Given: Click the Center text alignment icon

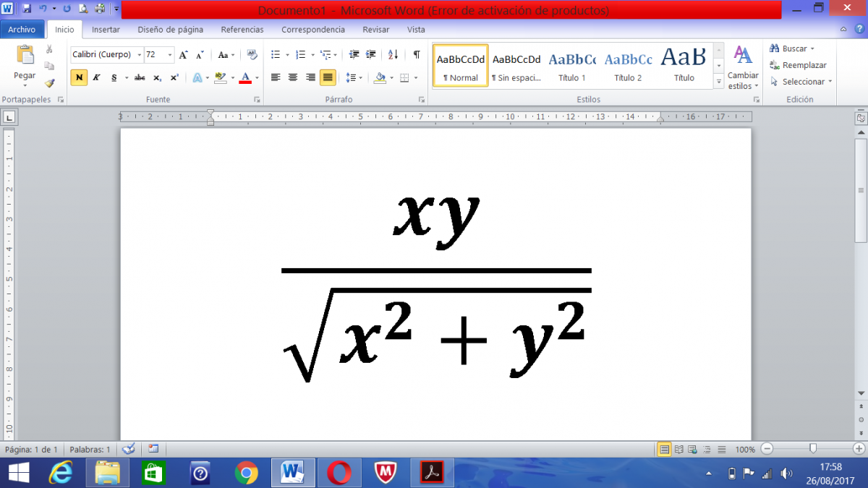Looking at the screenshot, I should coord(293,77).
